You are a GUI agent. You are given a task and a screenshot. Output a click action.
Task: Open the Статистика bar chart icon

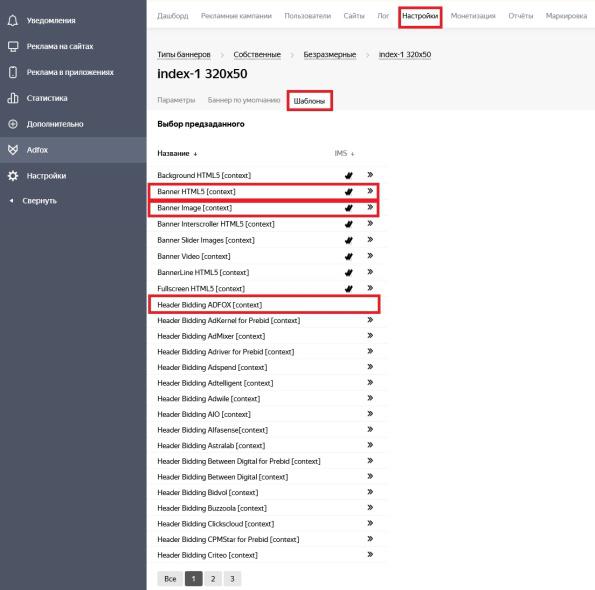click(13, 98)
